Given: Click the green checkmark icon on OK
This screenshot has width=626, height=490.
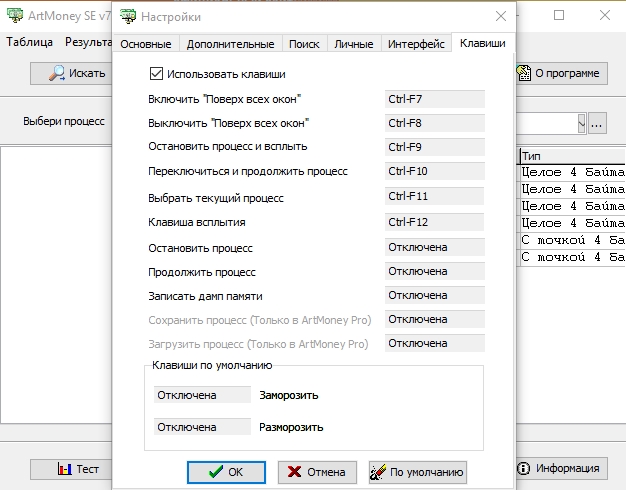Looking at the screenshot, I should tap(216, 472).
